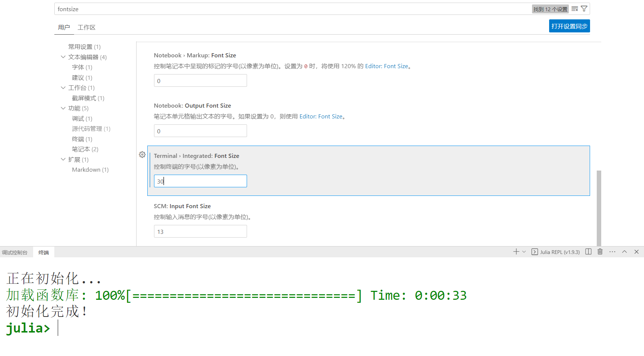The width and height of the screenshot is (644, 356).
Task: Edit the Notebook Output Font Size field
Action: click(201, 131)
